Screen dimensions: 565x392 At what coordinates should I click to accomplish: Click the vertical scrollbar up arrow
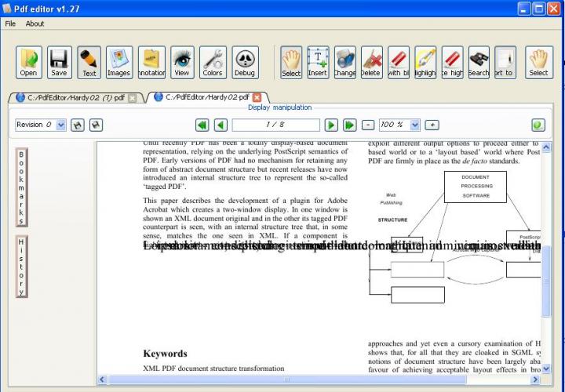click(546, 147)
